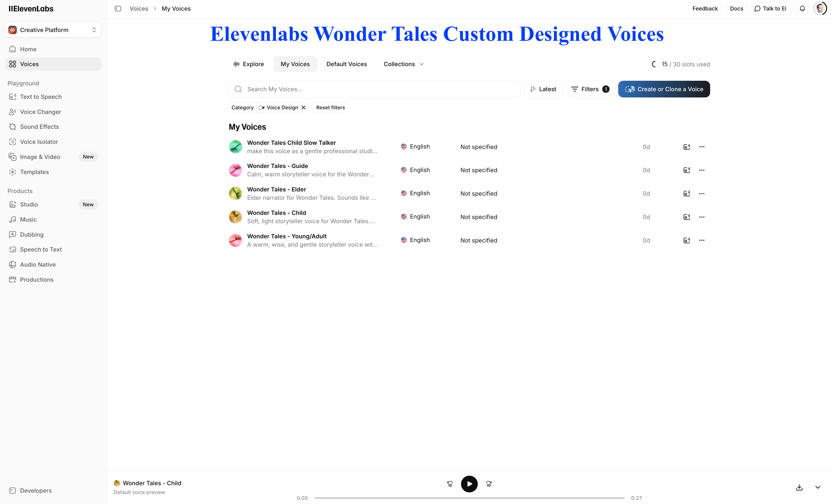
Task: Open Voice Isolator in the sidebar
Action: 39,142
